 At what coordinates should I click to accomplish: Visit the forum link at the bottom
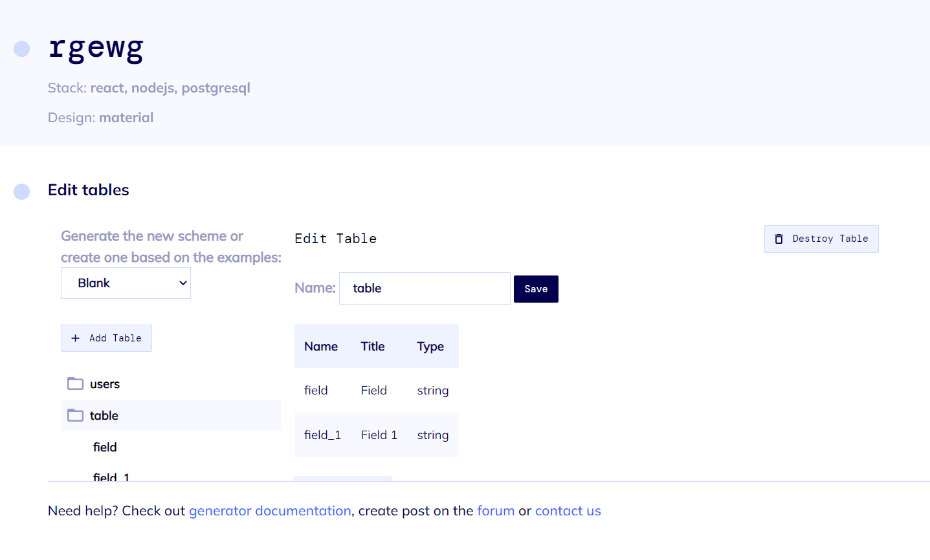(x=496, y=510)
